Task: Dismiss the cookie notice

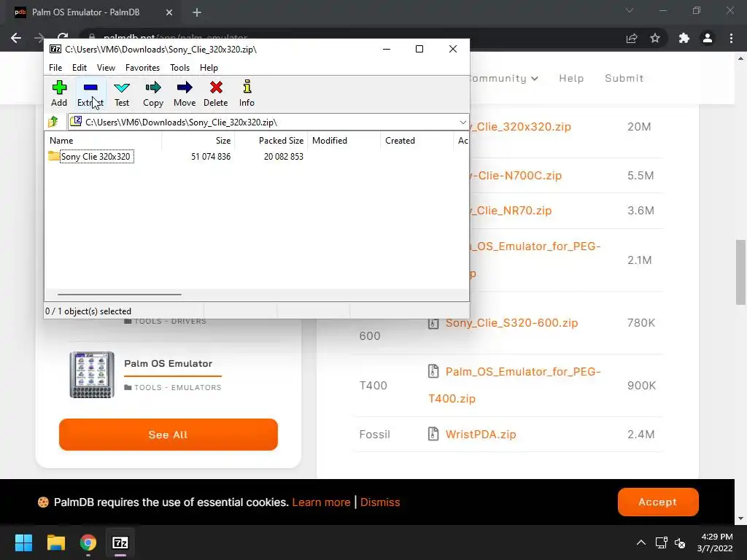Action: pos(380,502)
